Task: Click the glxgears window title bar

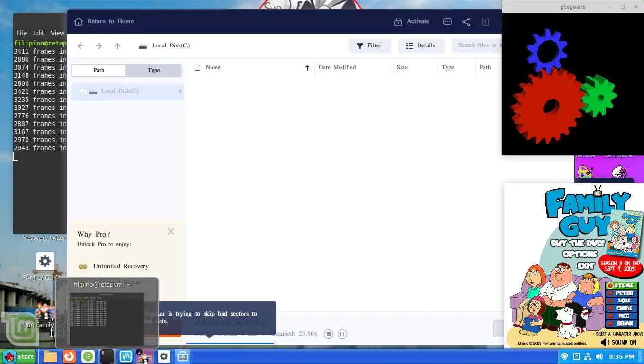Action: (572, 7)
